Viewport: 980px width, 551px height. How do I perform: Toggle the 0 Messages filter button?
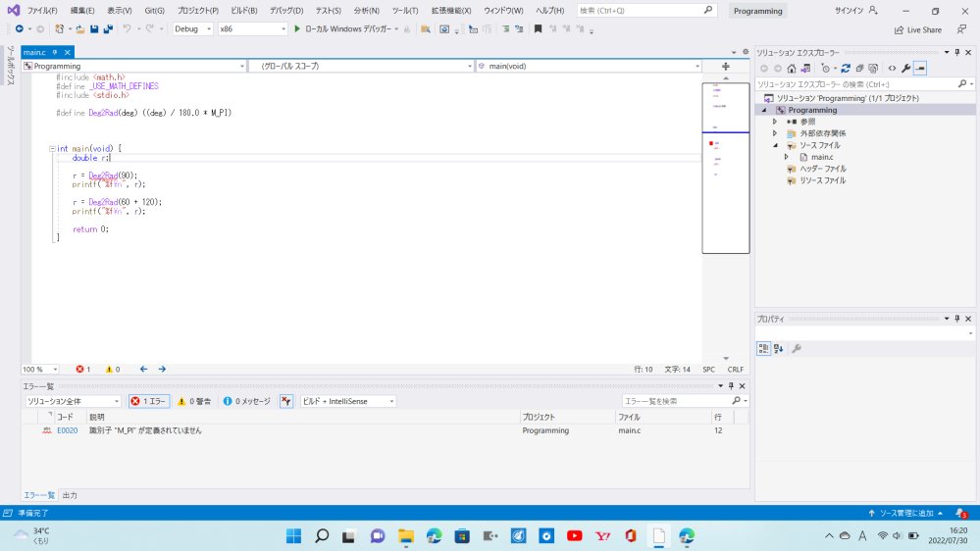coord(247,401)
